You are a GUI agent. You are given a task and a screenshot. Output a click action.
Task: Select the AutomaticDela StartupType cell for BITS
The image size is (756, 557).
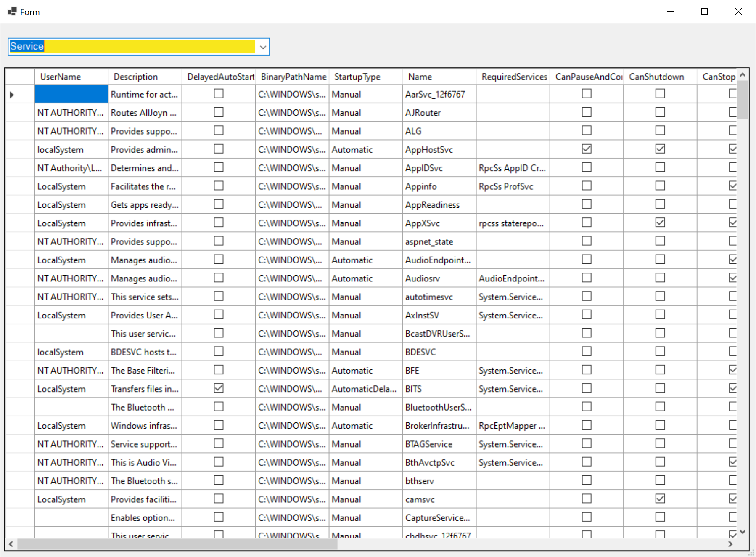point(364,389)
